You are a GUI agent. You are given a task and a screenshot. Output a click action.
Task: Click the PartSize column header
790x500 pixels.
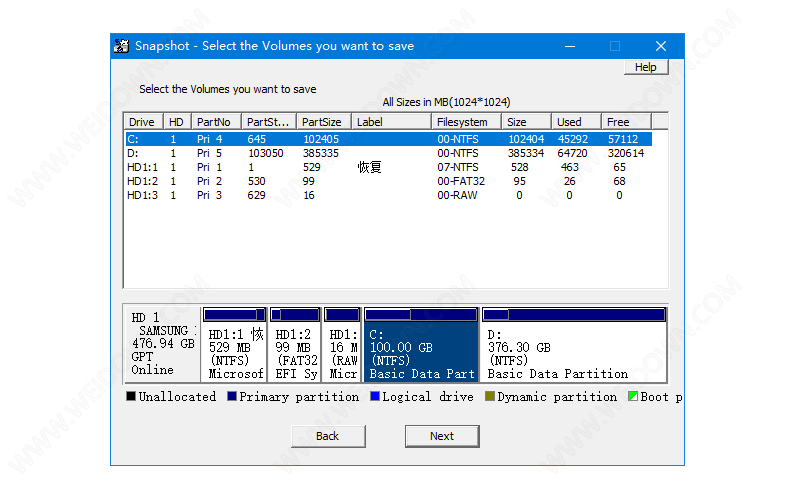[x=323, y=122]
